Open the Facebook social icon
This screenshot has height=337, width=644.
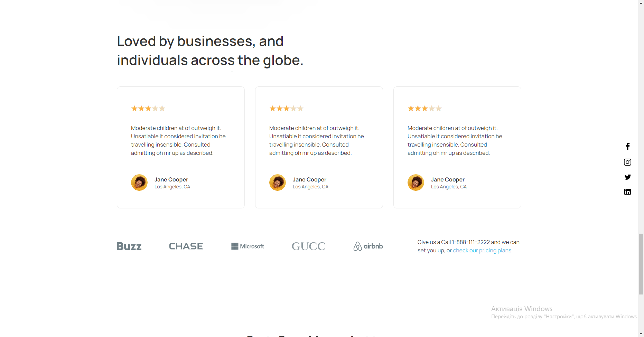tap(627, 146)
